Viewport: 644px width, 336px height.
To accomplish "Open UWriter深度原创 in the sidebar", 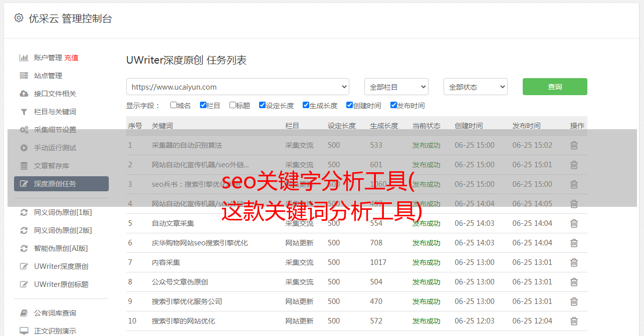I will [x=61, y=266].
